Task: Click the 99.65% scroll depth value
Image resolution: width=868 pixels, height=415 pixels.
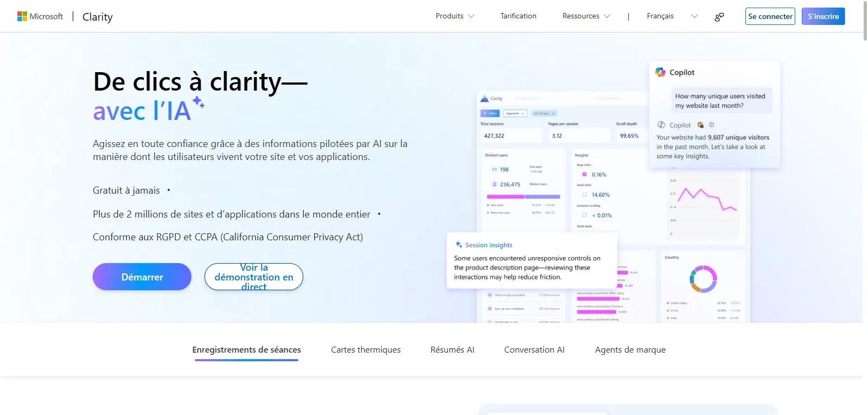Action: click(x=629, y=136)
